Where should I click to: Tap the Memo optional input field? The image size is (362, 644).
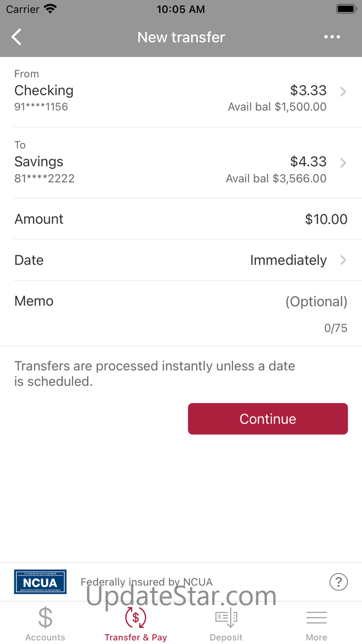point(181,313)
